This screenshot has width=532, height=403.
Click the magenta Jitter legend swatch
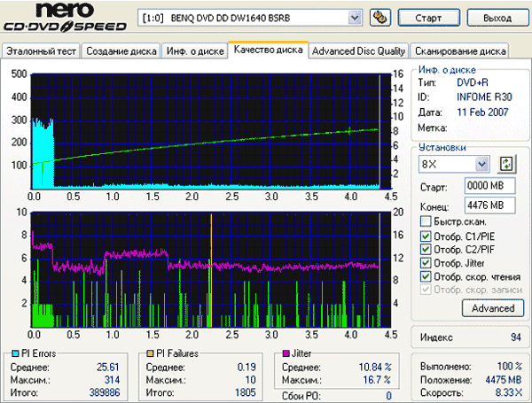[286, 353]
